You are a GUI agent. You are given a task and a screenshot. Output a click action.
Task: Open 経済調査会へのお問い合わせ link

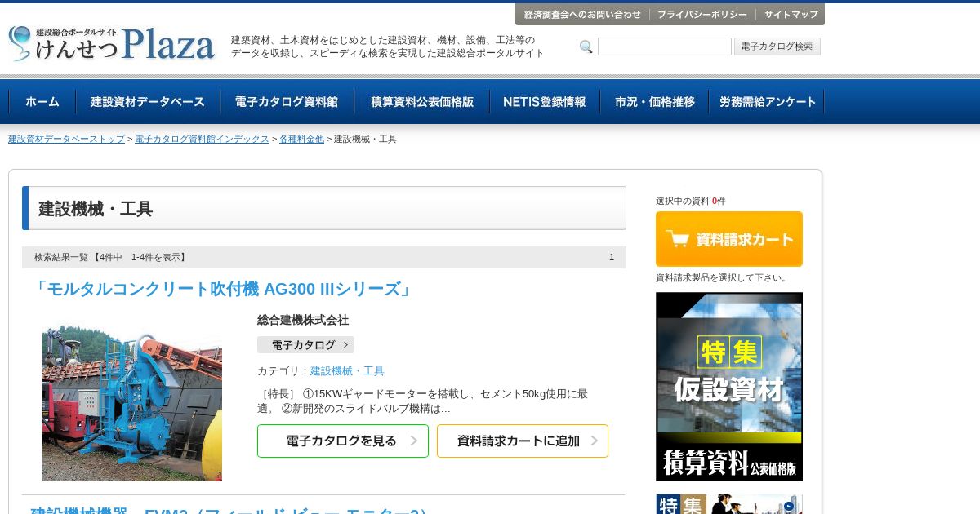pyautogui.click(x=582, y=15)
